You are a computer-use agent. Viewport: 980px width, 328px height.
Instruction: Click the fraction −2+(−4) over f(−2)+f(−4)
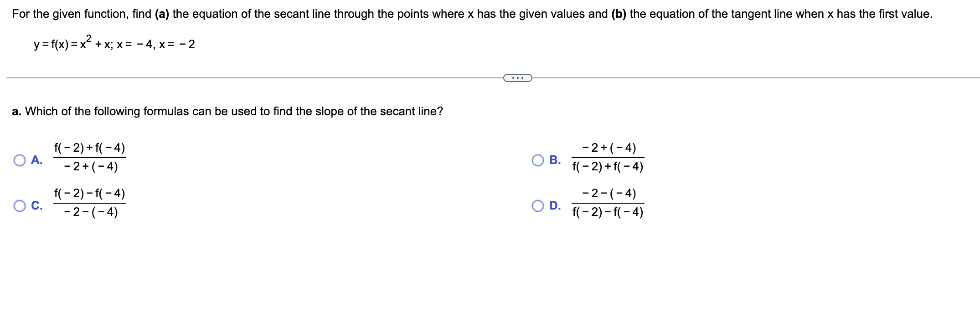608,157
